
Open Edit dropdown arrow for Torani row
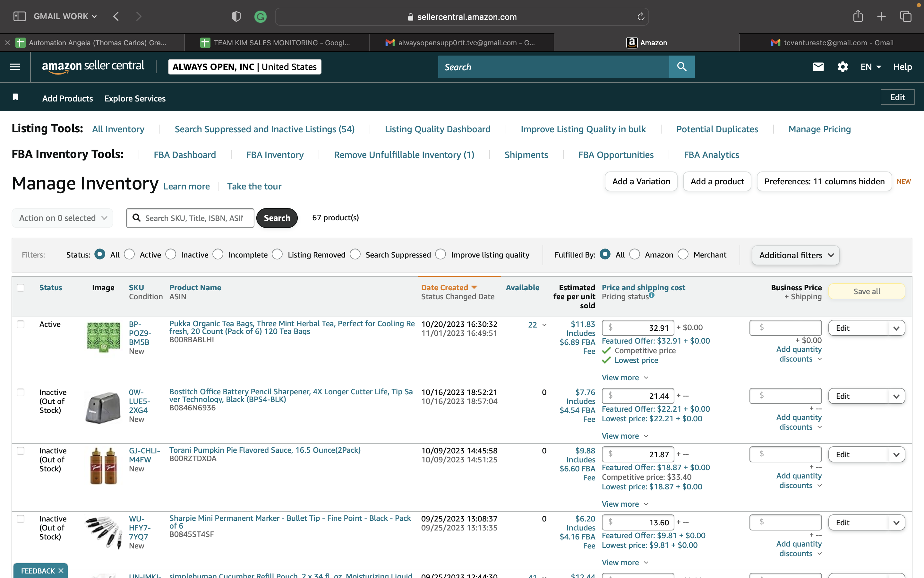[896, 454]
